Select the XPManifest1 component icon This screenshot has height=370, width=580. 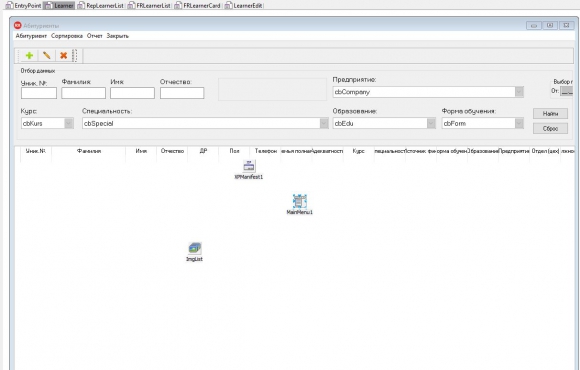coord(249,166)
